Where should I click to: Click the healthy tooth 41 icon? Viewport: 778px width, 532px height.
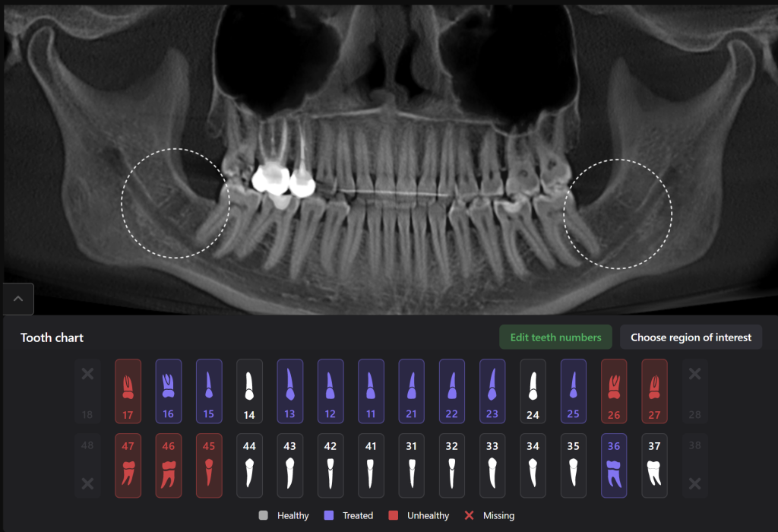click(371, 464)
